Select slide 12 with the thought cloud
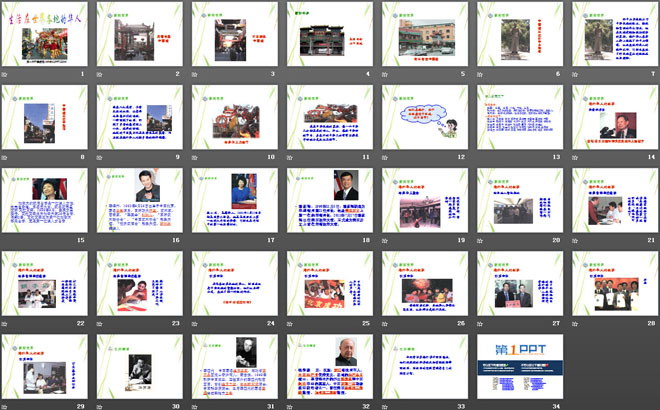Screen dimensions: 660x410 [x=423, y=116]
